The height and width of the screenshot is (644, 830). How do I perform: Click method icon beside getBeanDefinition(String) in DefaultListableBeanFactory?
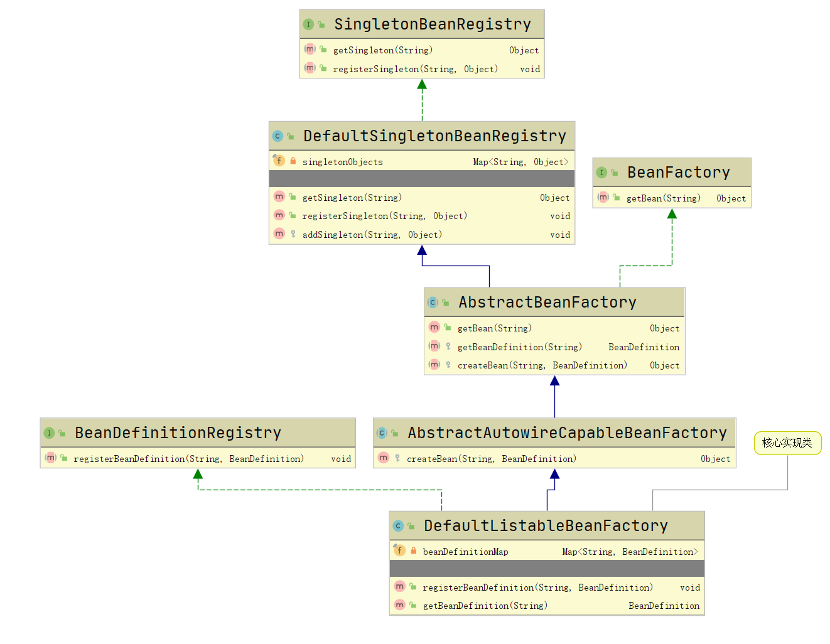(x=400, y=604)
